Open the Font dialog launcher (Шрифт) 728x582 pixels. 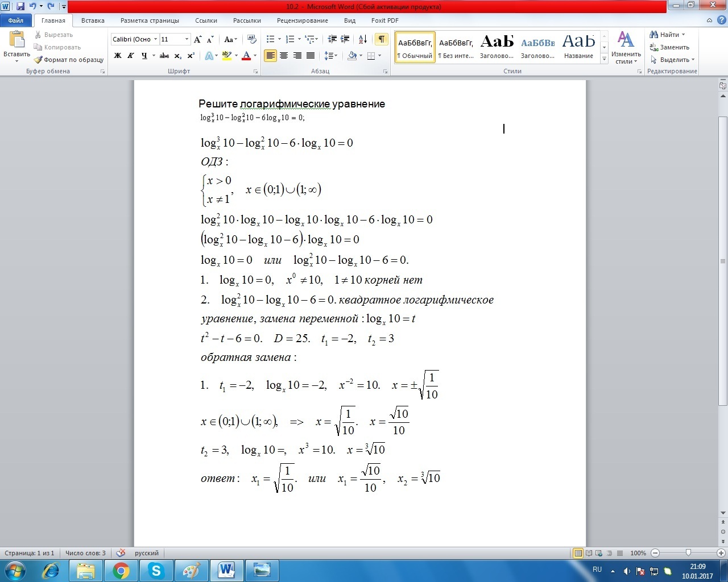pyautogui.click(x=255, y=72)
